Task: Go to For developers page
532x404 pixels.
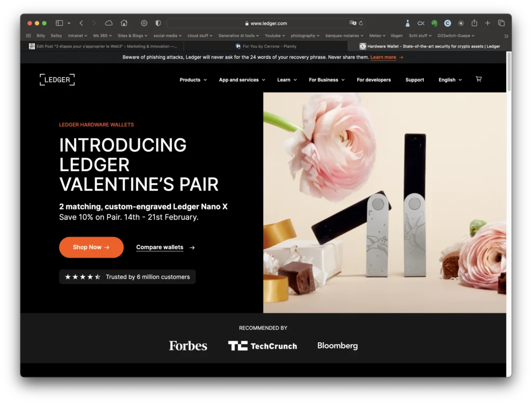Action: [374, 80]
